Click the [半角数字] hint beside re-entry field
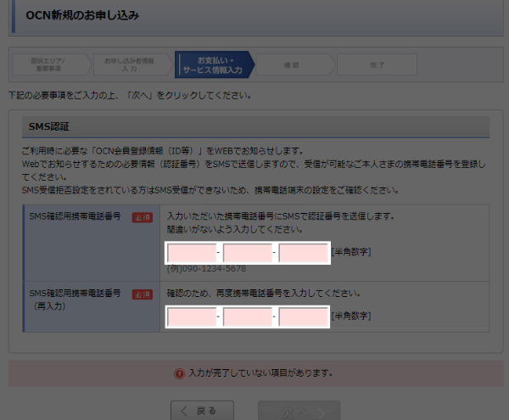The width and height of the screenshot is (509, 420). click(x=351, y=316)
